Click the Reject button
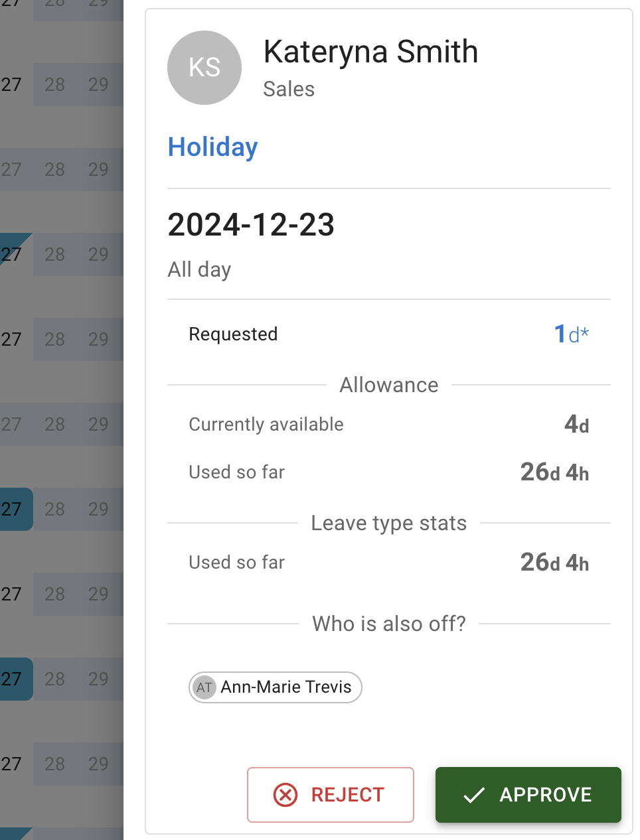Screen dimensions: 640x840 click(330, 794)
